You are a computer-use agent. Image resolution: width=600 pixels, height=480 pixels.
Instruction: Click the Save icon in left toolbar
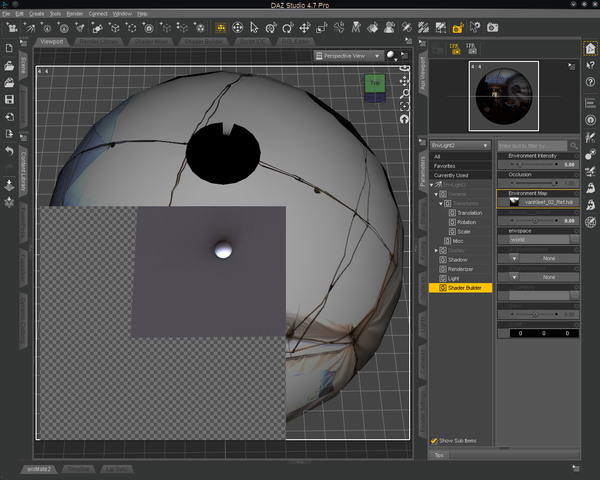click(9, 99)
